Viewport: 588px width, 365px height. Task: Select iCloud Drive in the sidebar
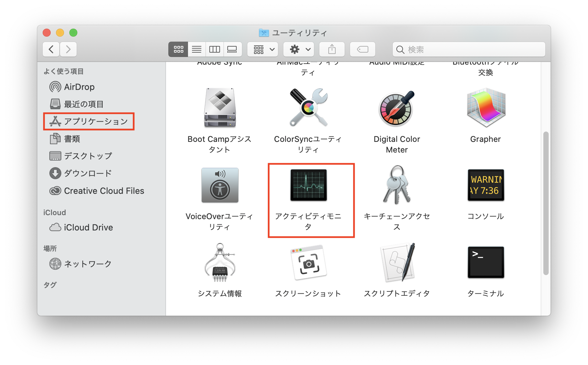click(x=81, y=227)
